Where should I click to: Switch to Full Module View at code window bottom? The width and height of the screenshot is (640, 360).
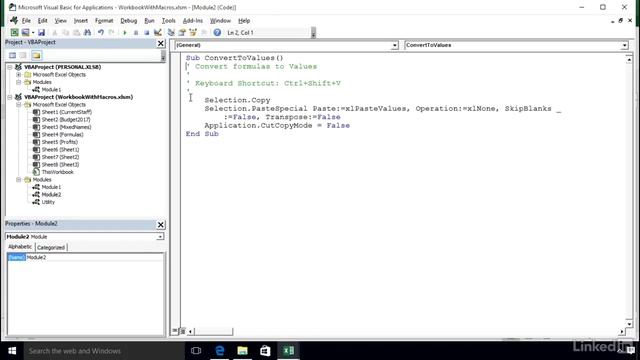tap(183, 331)
